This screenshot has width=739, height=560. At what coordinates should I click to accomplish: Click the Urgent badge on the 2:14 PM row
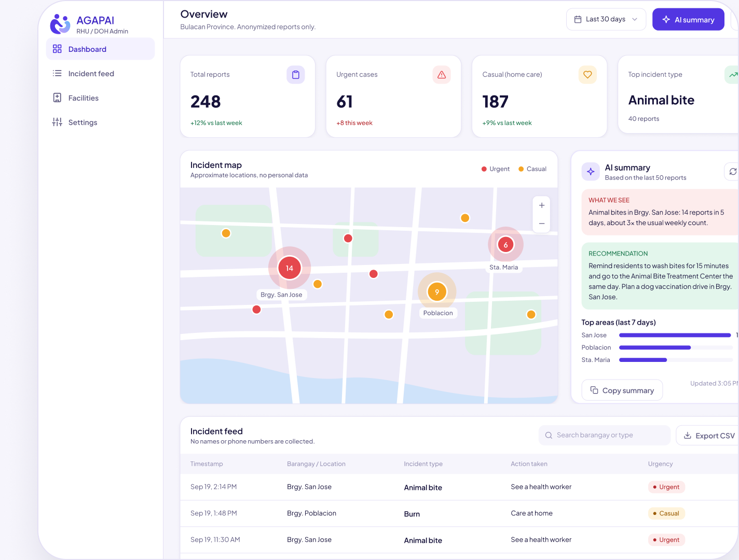tap(666, 487)
